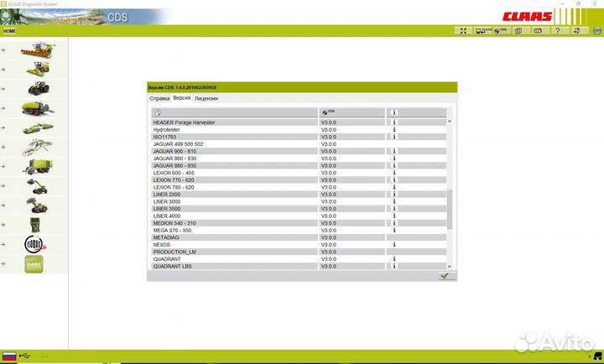This screenshot has height=364, width=604.
Task: Open the ISOBUS category
Action: (x=35, y=244)
